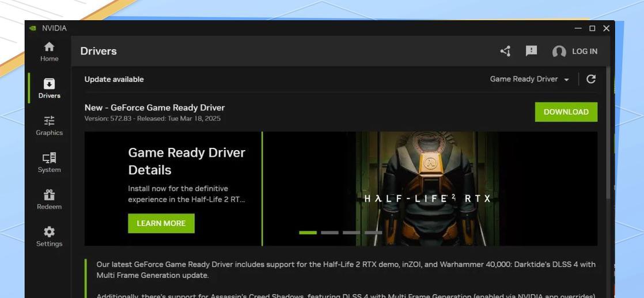Open the feedback notification icon

531,51
